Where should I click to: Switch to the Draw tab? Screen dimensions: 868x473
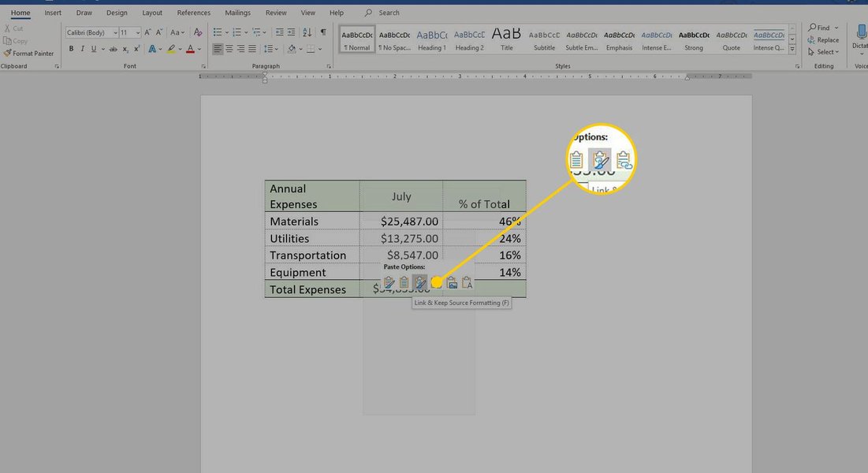click(84, 13)
